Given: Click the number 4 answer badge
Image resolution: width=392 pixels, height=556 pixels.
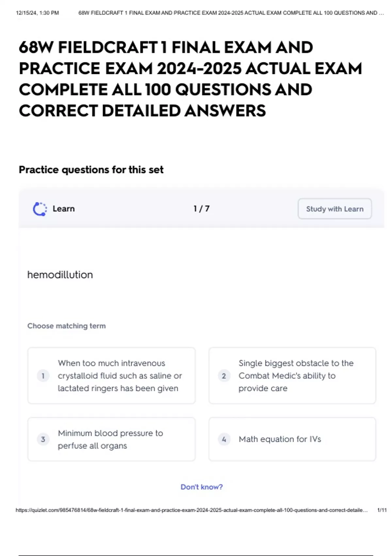Looking at the screenshot, I should tap(224, 439).
